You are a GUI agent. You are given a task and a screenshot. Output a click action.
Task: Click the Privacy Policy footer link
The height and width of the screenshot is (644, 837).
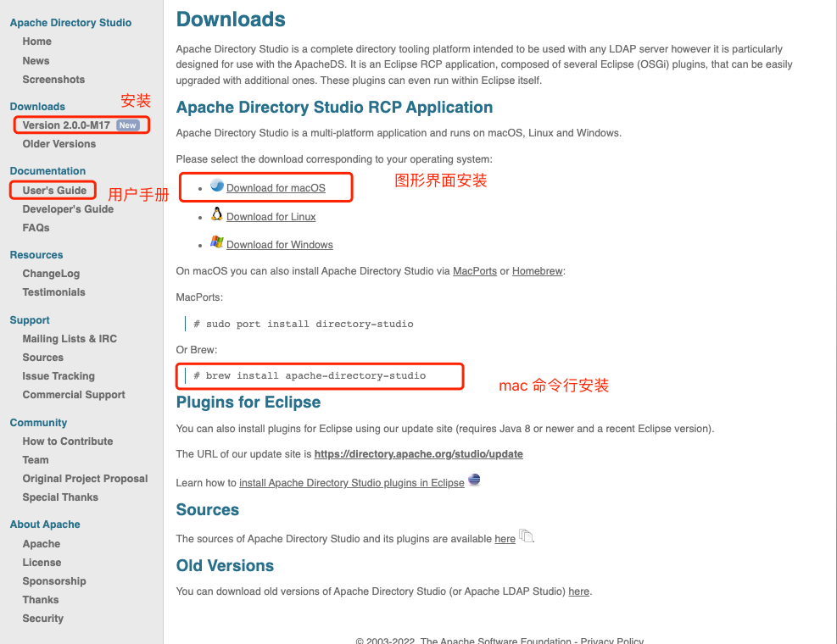tap(612, 640)
